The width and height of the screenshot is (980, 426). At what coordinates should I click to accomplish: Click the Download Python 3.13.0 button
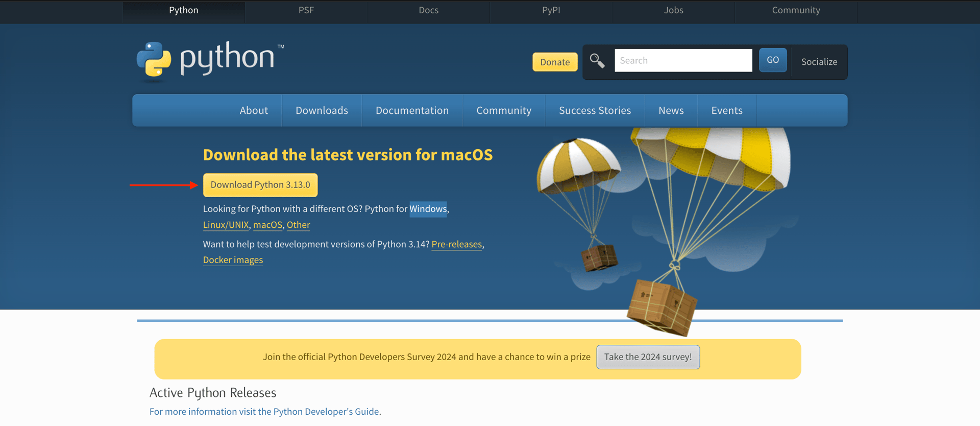click(260, 185)
